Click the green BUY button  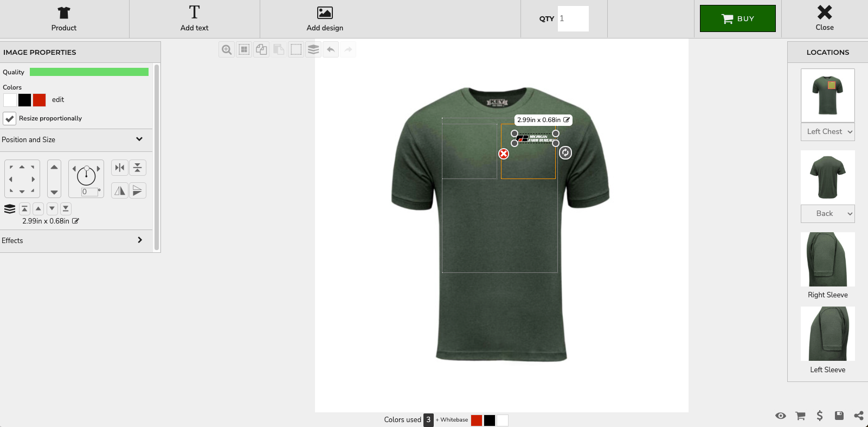point(737,19)
